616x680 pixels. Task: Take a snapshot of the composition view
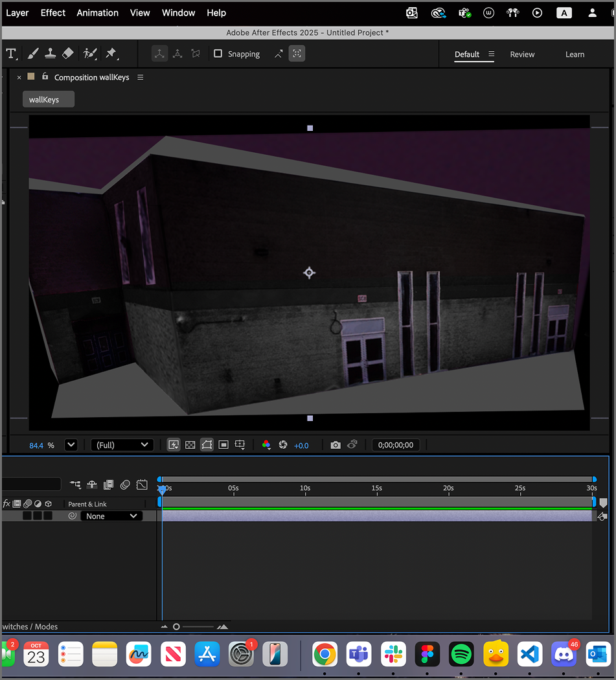[336, 444]
